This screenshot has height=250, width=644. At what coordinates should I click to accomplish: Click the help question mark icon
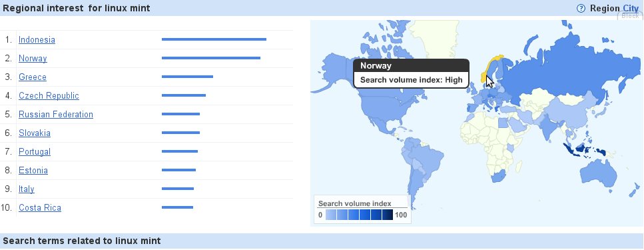click(x=581, y=8)
